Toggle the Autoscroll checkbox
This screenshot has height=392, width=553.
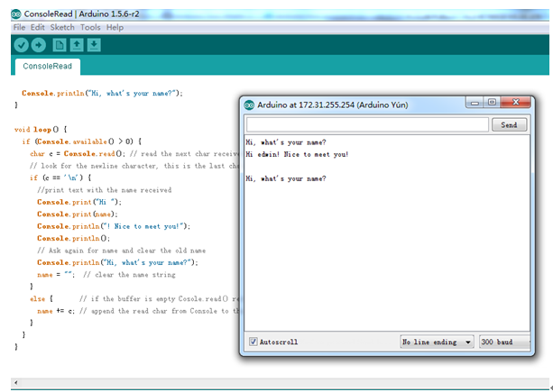click(x=253, y=342)
